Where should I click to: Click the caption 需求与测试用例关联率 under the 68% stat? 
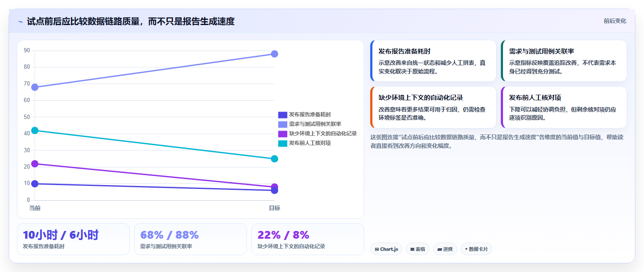[x=166, y=246]
